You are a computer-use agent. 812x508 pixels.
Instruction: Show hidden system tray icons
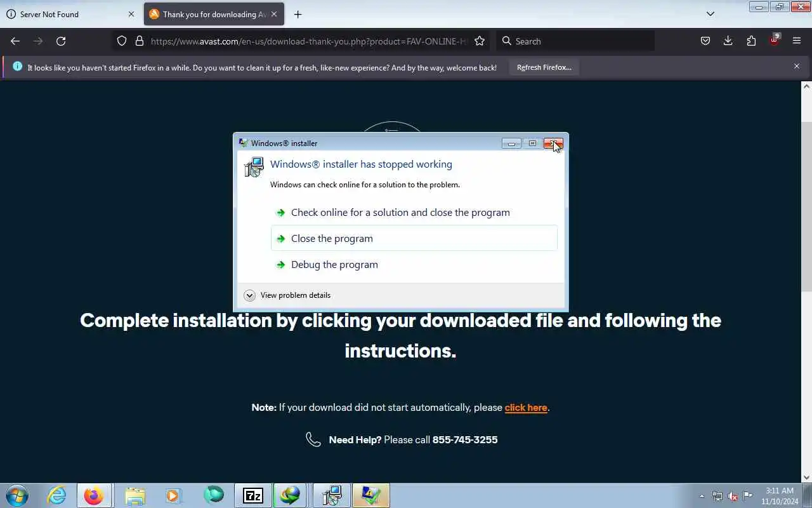point(702,496)
